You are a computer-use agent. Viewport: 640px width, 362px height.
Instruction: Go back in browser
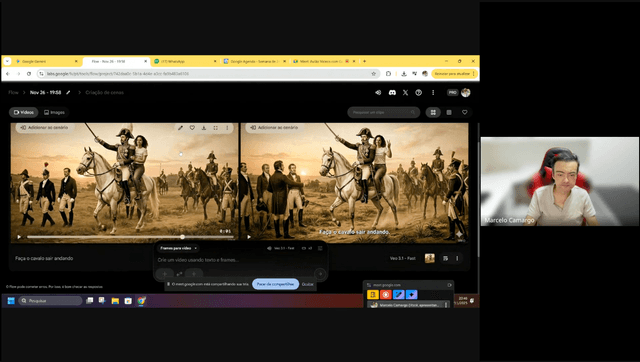pyautogui.click(x=8, y=74)
